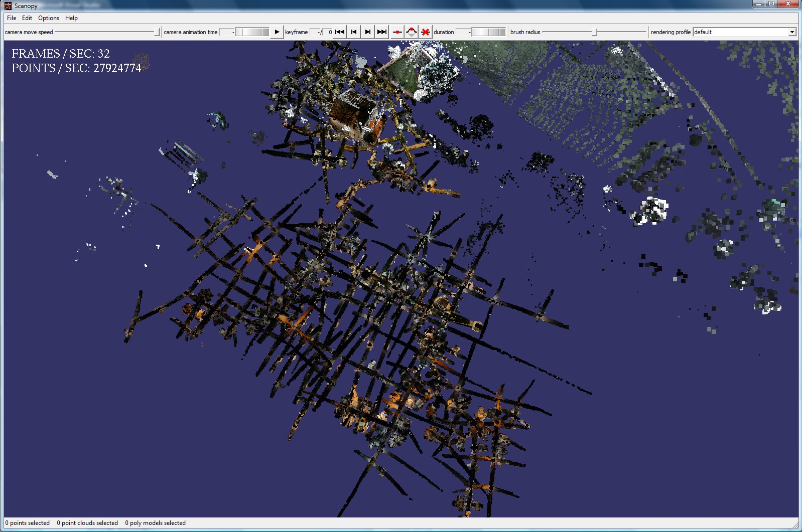Minimize the Scanopy window

coord(759,4)
